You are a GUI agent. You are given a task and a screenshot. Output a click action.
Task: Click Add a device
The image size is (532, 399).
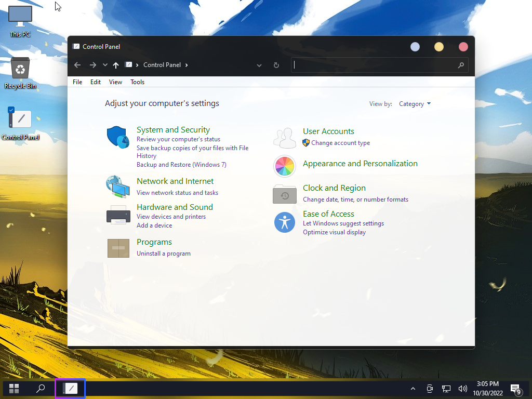tap(154, 225)
